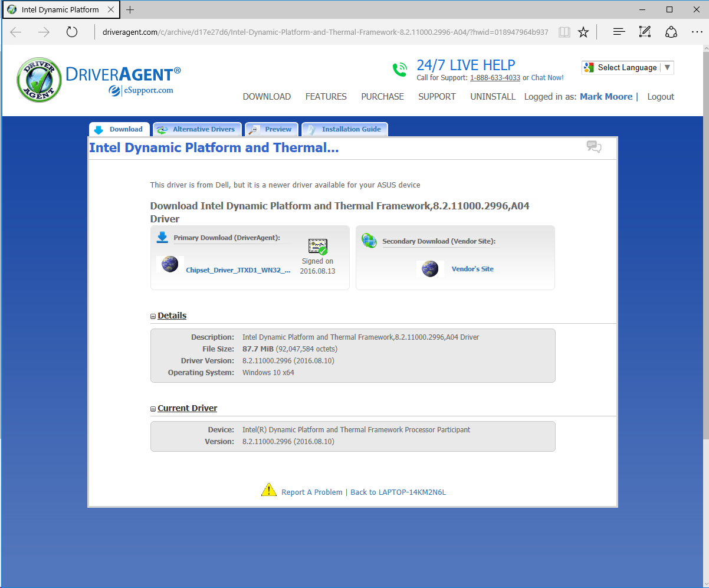The width and height of the screenshot is (709, 588).
Task: Refresh the page with reload icon
Action: coord(72,32)
